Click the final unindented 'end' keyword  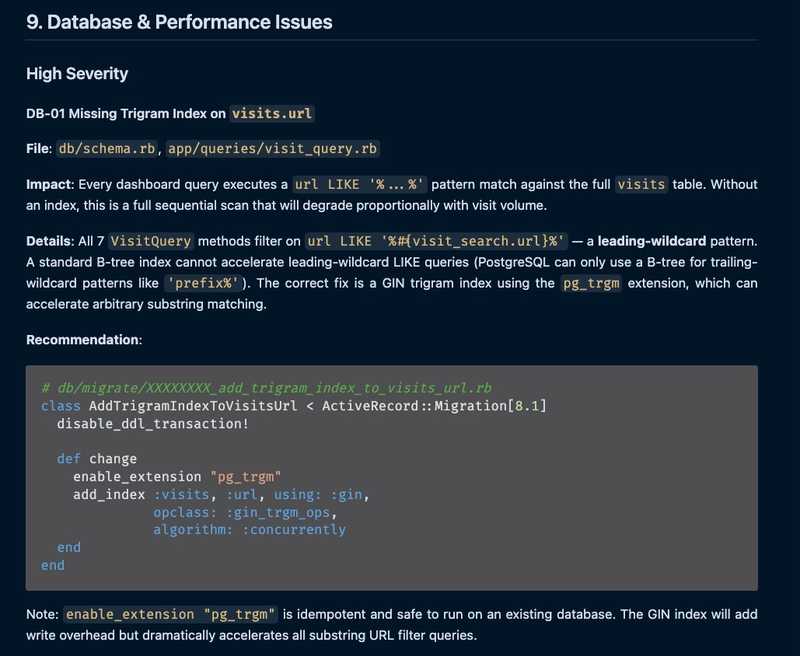(x=53, y=565)
